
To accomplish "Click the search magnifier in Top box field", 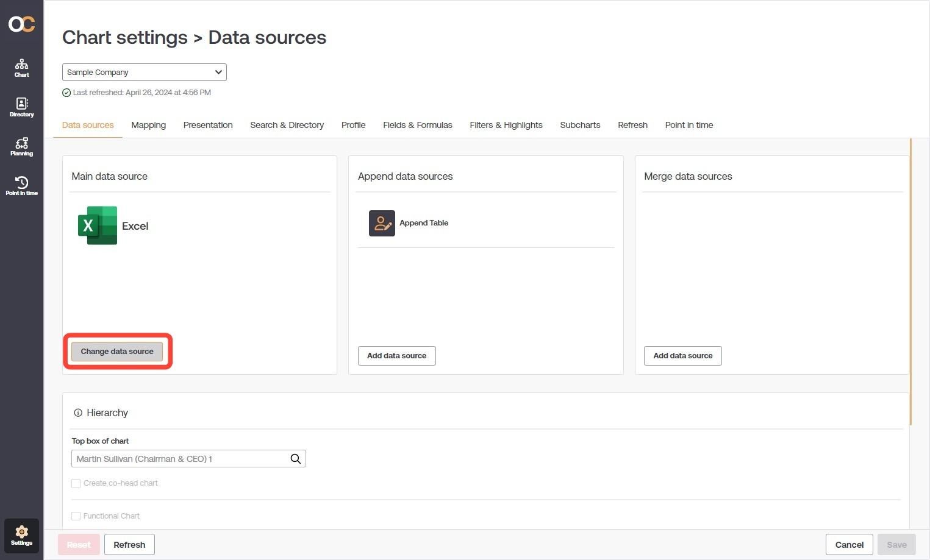I will (296, 459).
